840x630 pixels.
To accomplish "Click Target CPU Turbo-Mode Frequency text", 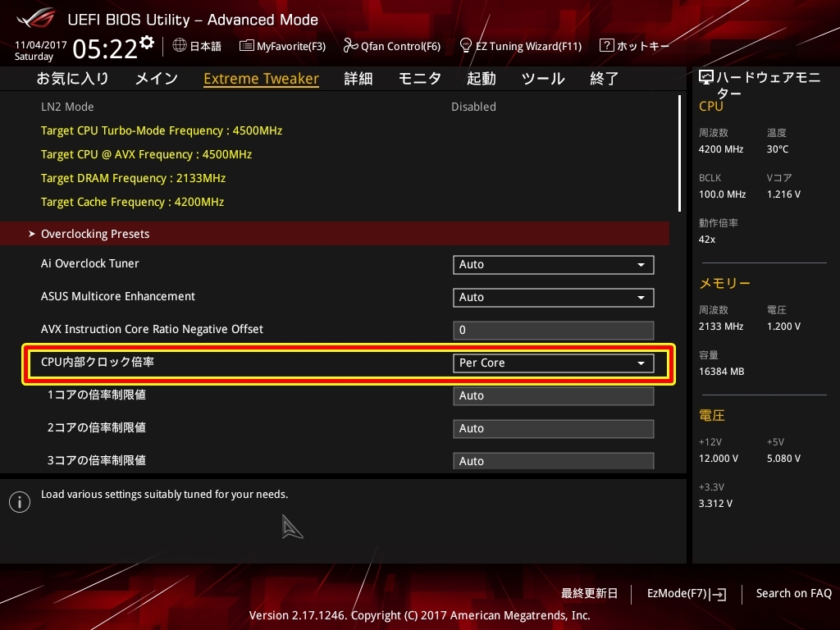I will click(162, 130).
